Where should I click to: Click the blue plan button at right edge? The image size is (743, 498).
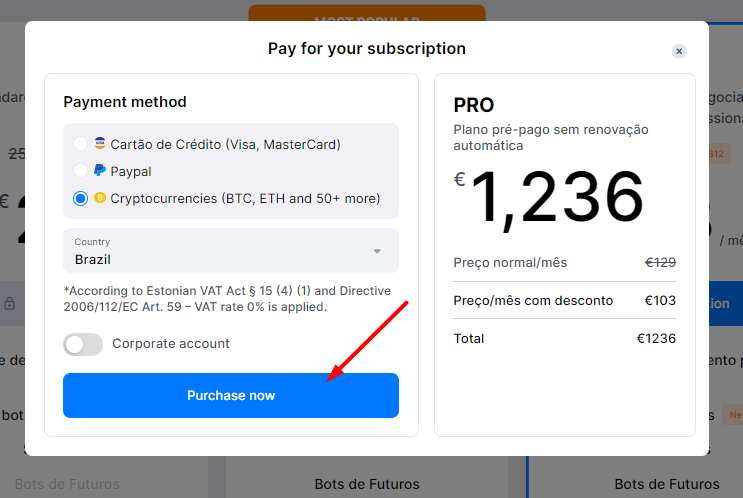725,303
